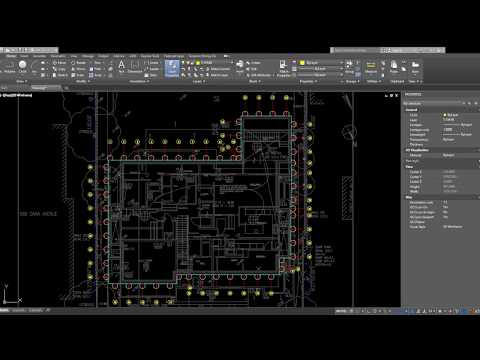Open the Output ribbon tab
This screenshot has width=480, height=360.
tap(103, 56)
